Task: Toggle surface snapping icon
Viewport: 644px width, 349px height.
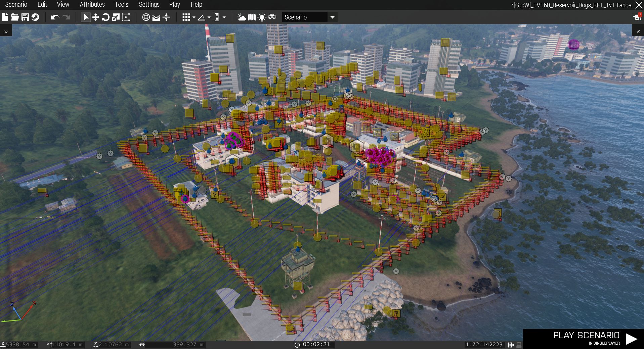Action: [156, 17]
